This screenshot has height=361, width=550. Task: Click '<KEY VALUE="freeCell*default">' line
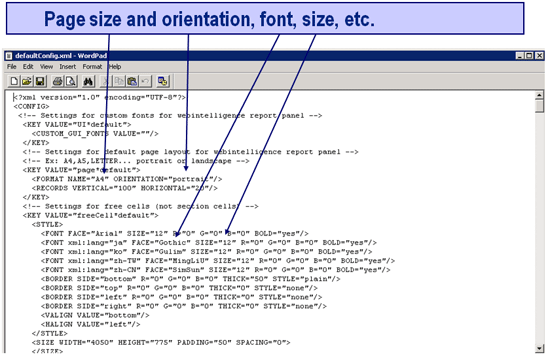[x=90, y=215]
